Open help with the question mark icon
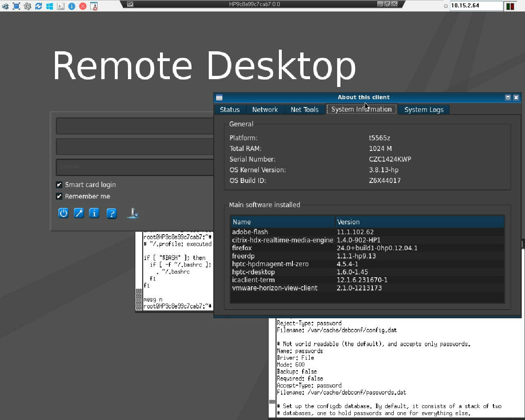The image size is (525, 420). pyautogui.click(x=112, y=213)
